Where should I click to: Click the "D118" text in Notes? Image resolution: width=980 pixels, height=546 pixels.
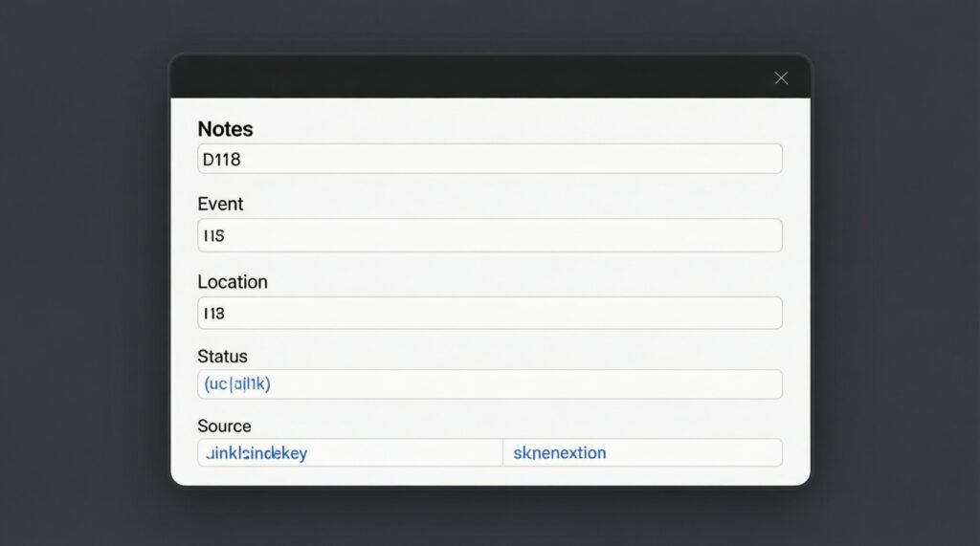[221, 160]
